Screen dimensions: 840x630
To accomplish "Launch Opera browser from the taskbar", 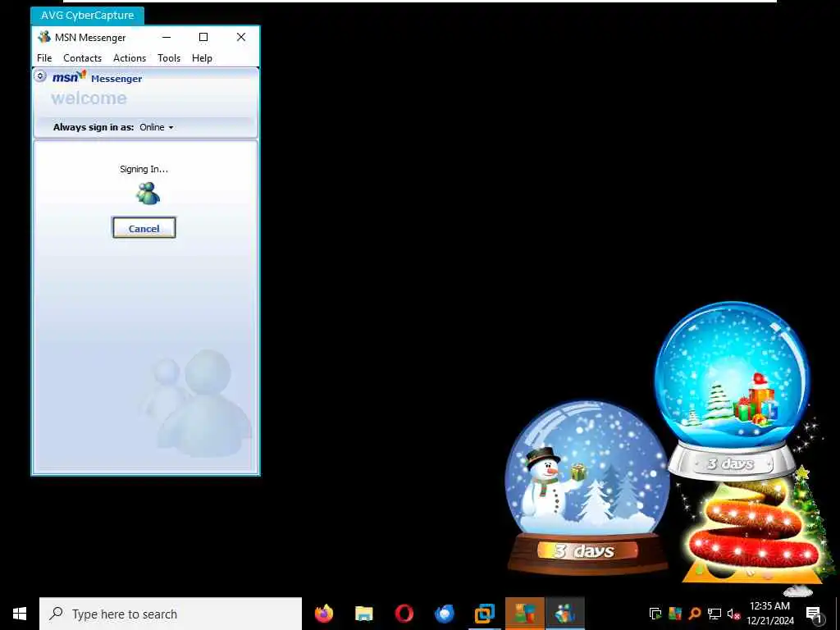I will [x=404, y=614].
